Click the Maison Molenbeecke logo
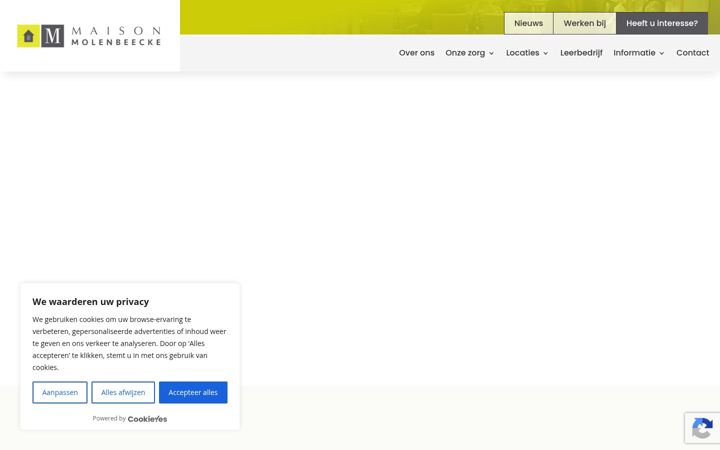The width and height of the screenshot is (720, 450). click(89, 36)
